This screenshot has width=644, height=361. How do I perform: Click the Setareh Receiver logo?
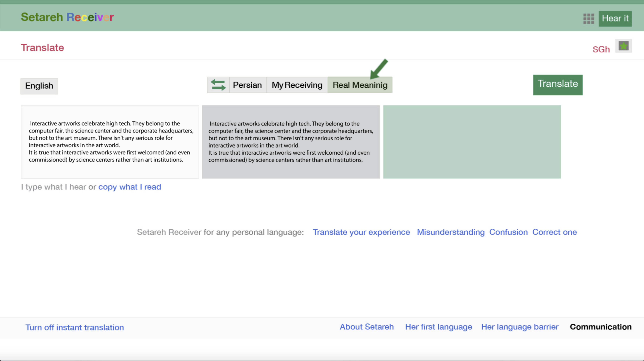pos(67,17)
